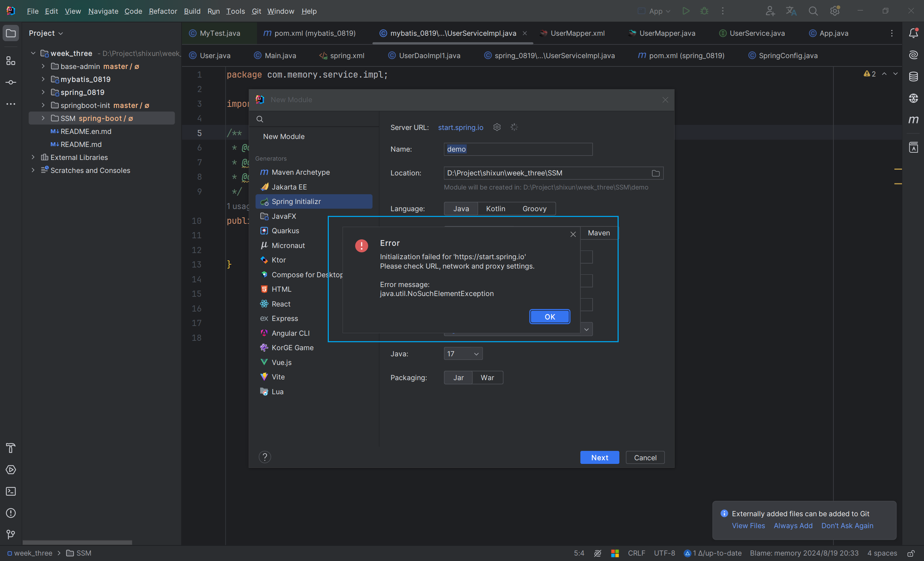924x561 pixels.
Task: Select the Vue.js generator
Action: (314, 362)
